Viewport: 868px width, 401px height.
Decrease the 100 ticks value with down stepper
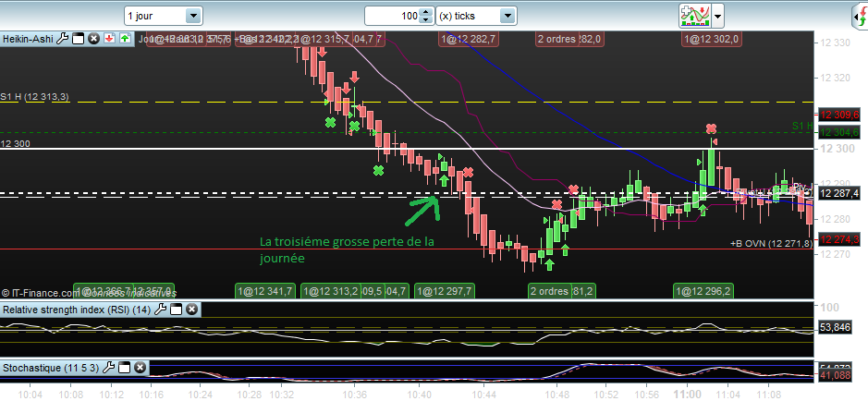pyautogui.click(x=425, y=20)
